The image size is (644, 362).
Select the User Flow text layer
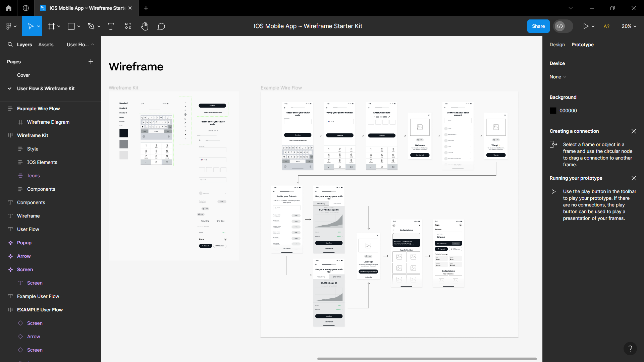tap(28, 229)
